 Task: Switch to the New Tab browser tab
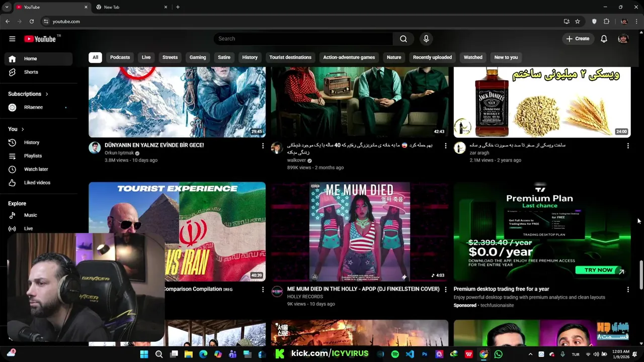(x=131, y=7)
